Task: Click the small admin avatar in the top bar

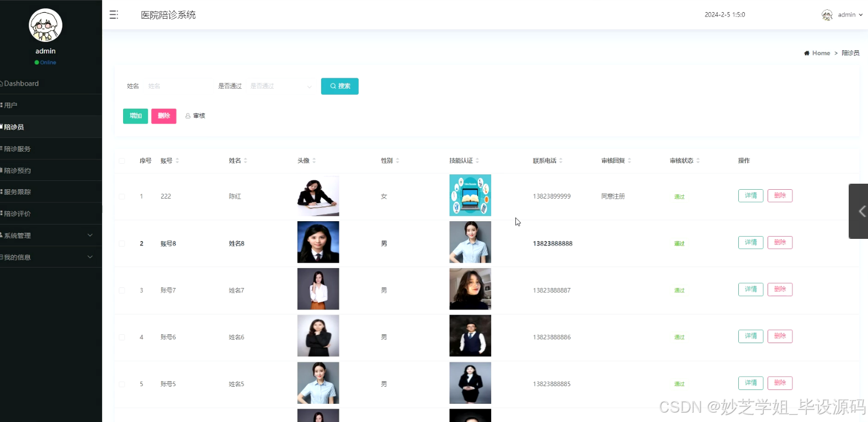Action: pyautogui.click(x=827, y=15)
